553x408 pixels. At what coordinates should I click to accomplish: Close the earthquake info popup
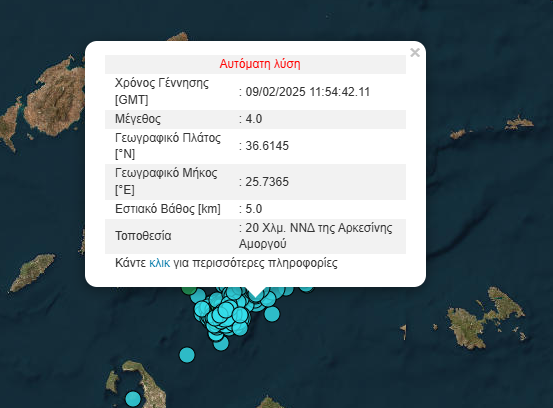[415, 53]
